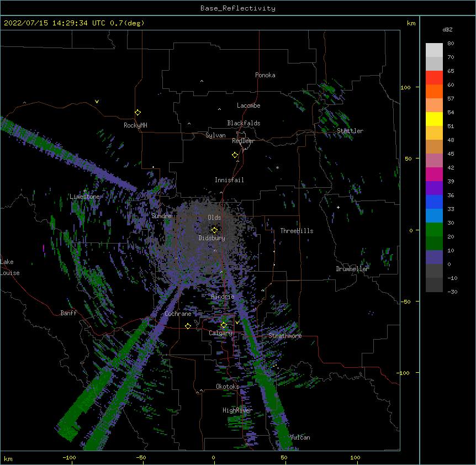This screenshot has width=476, height=465.
Task: Click the Sundre town label
Action: [161, 216]
